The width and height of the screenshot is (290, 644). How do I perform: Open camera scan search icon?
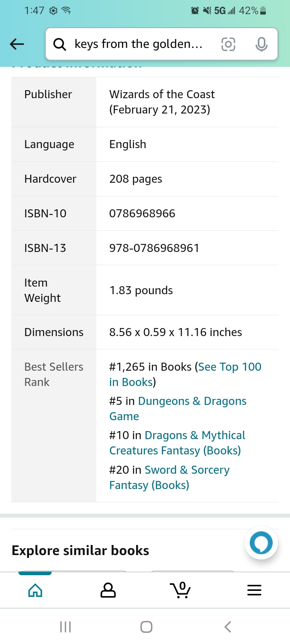[x=228, y=44]
